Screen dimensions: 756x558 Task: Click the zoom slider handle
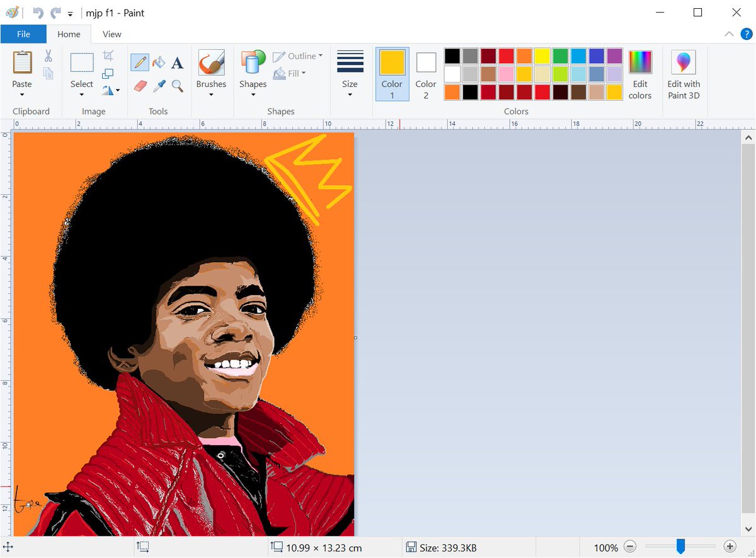(x=680, y=547)
